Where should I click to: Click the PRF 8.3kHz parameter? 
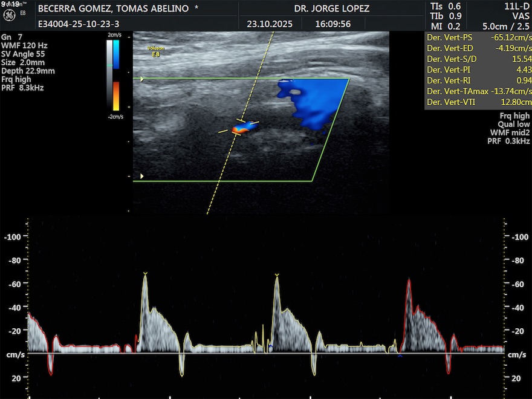[22, 88]
